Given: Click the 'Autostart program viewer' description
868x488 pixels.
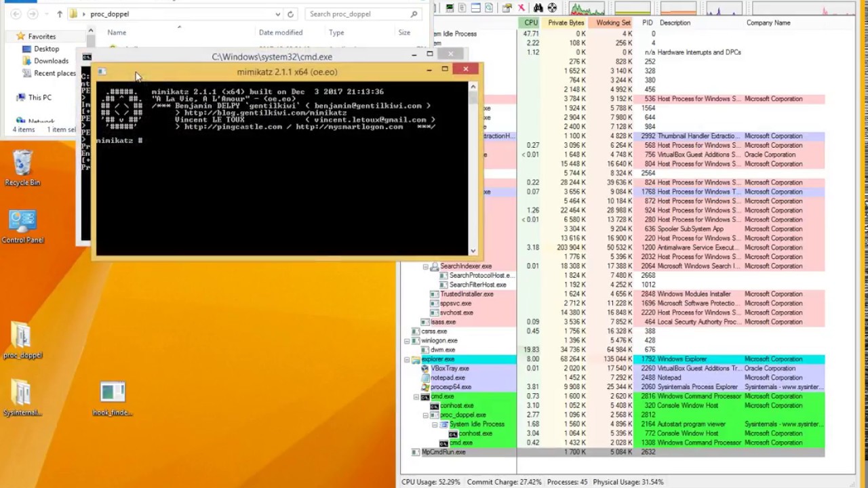Looking at the screenshot, I should click(692, 424).
